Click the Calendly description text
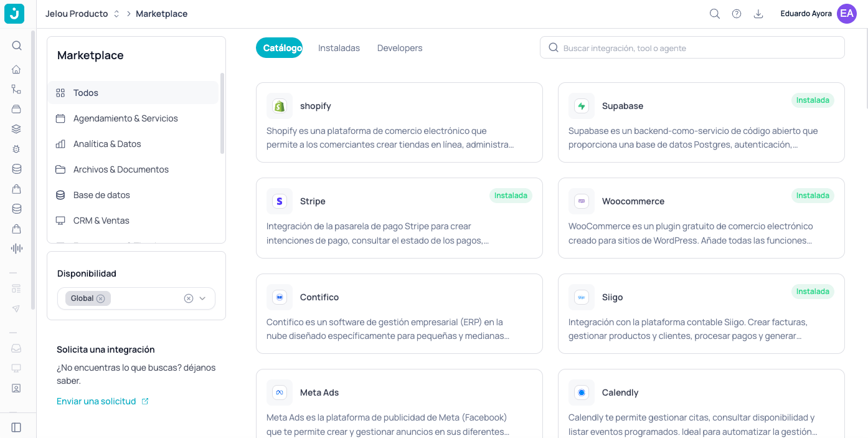This screenshot has width=868, height=438. (x=692, y=424)
